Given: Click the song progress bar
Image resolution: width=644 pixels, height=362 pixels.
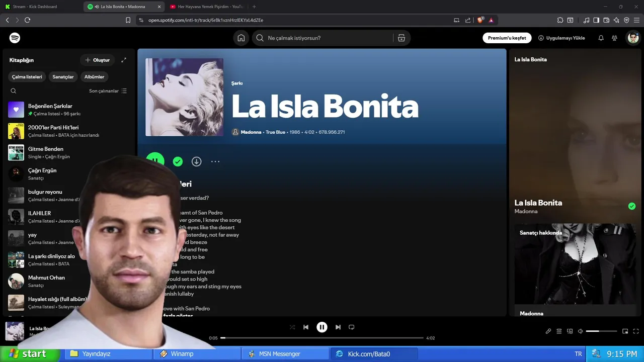Looking at the screenshot, I should tap(322, 338).
